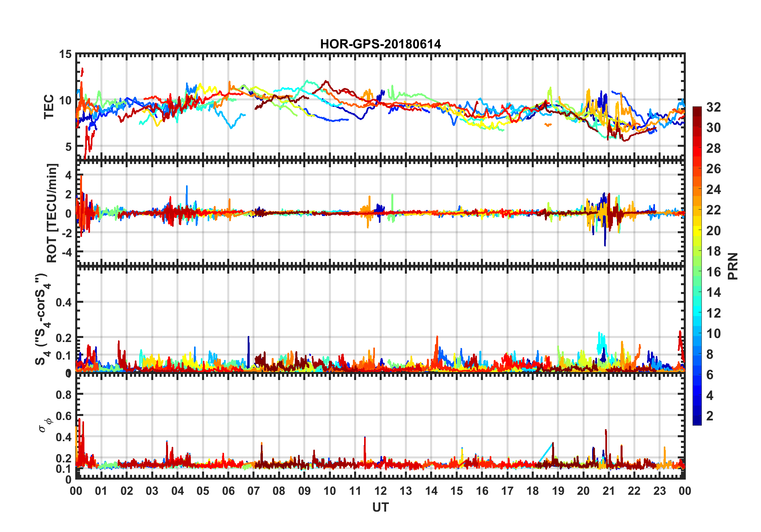Click colorbar tick label 6
761x532 pixels.
pos(710,375)
